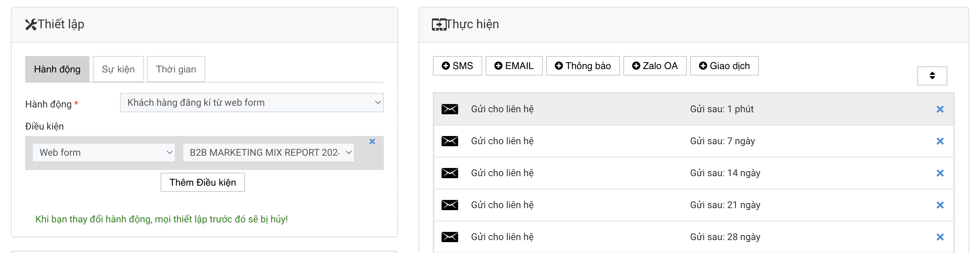Click the envelope icon for 1 phút email
This screenshot has width=980, height=253.
(449, 109)
